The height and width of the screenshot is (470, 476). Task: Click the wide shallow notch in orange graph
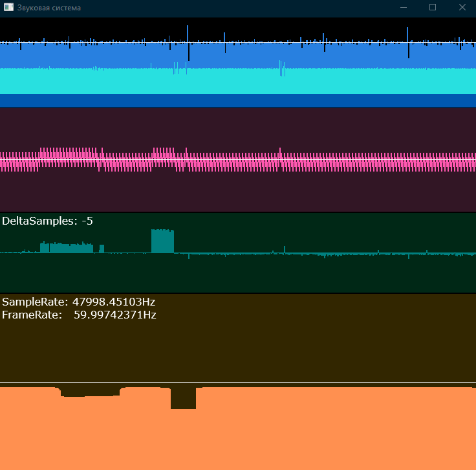click(x=91, y=392)
